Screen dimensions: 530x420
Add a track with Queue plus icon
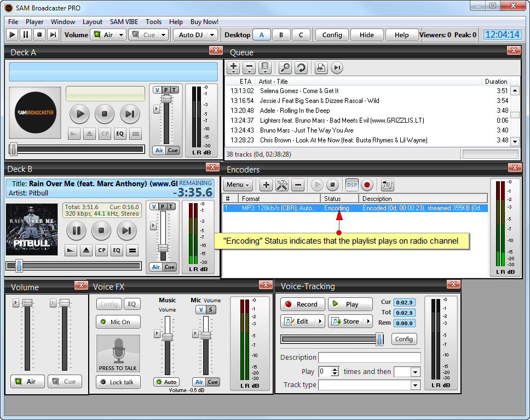pos(233,68)
